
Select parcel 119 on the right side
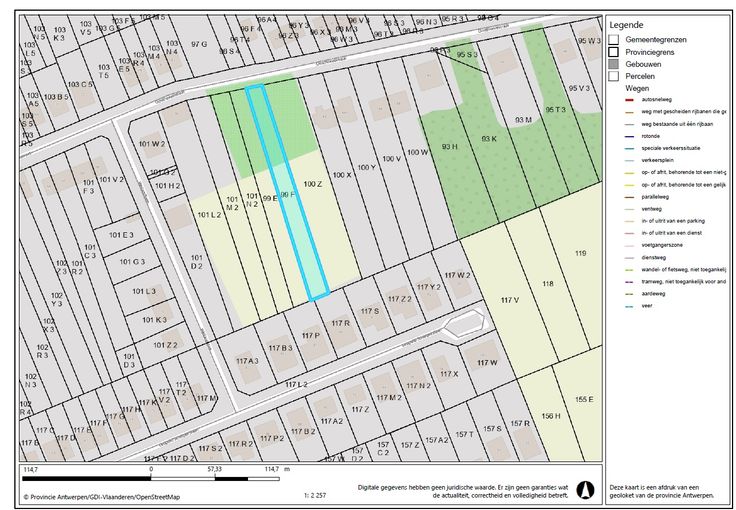(x=580, y=255)
